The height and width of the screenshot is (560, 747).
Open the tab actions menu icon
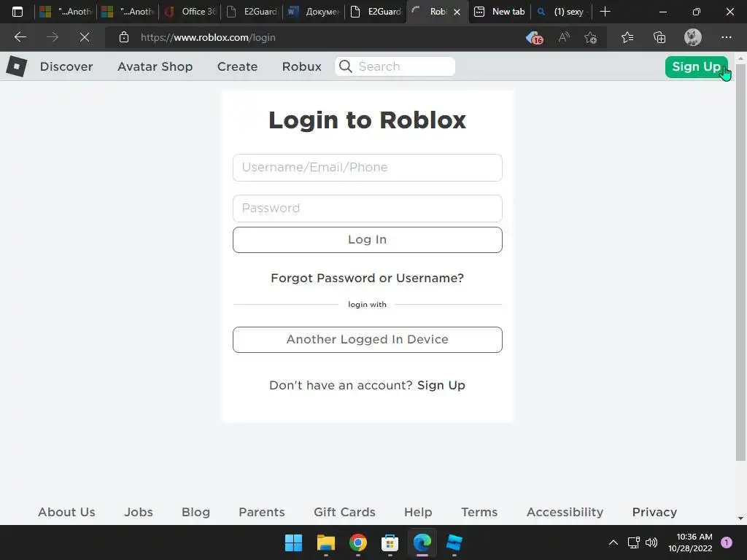pos(18,12)
